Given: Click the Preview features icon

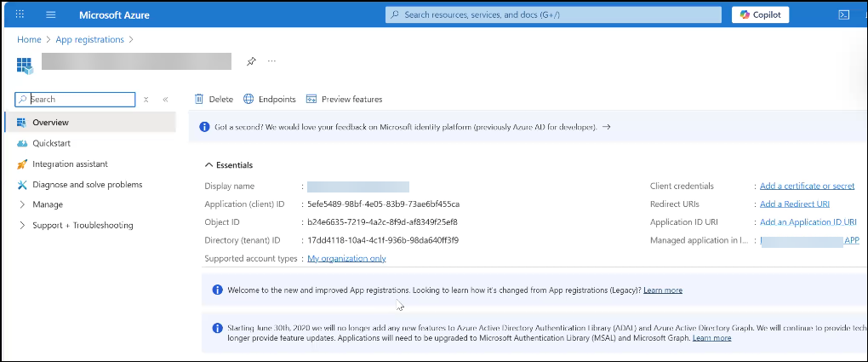Looking at the screenshot, I should [311, 100].
